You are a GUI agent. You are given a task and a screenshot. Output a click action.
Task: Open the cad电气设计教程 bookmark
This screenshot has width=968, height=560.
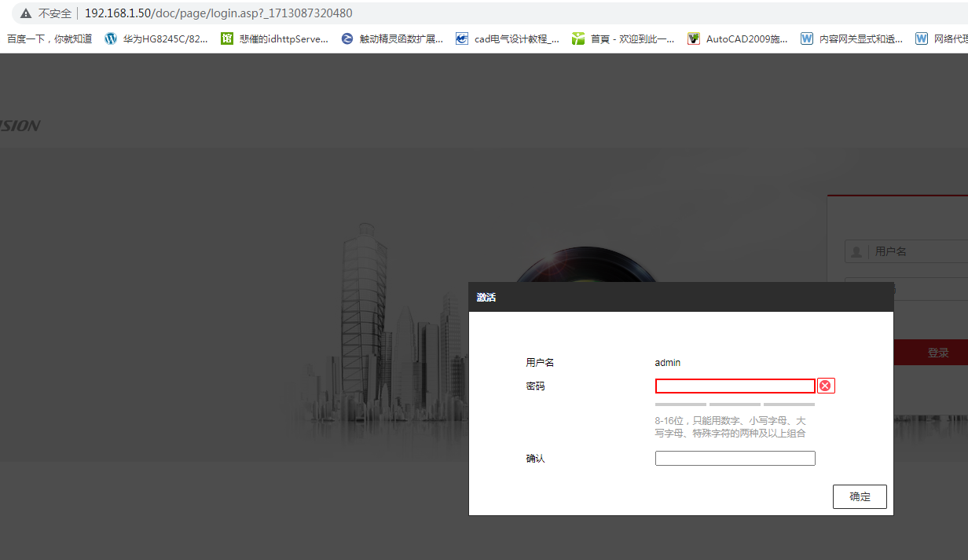click(x=508, y=38)
